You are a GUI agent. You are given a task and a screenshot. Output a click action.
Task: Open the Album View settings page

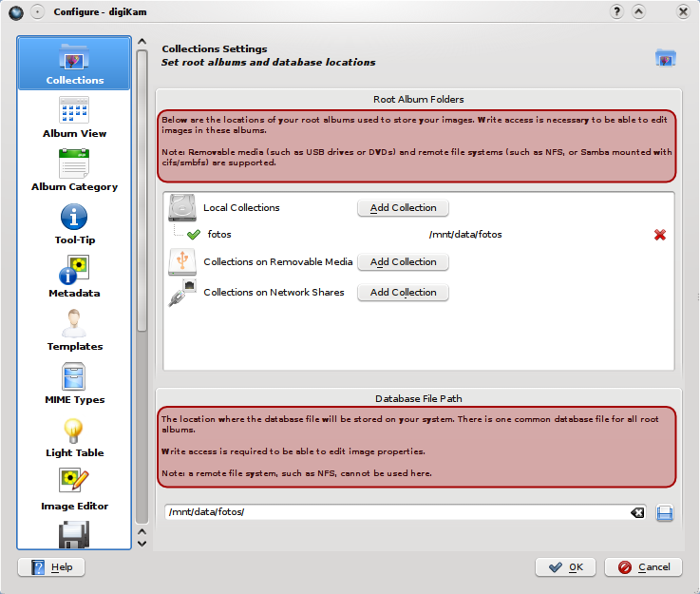[74, 118]
